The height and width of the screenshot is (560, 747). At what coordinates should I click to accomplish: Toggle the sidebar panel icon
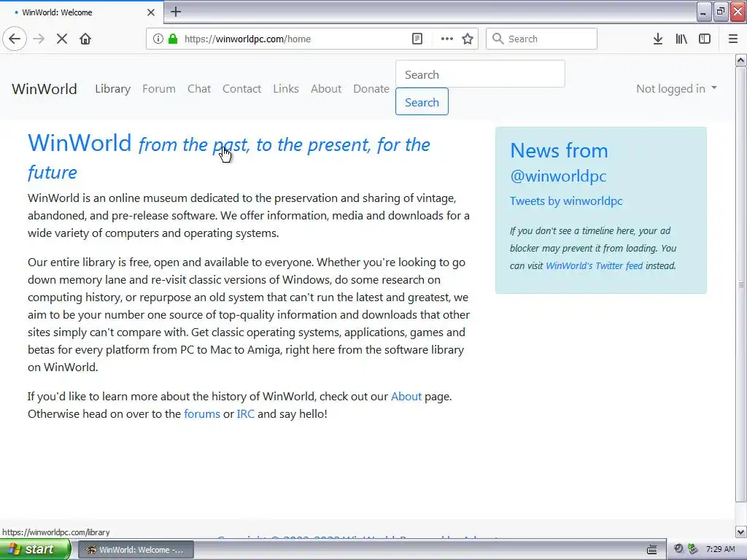(x=705, y=39)
